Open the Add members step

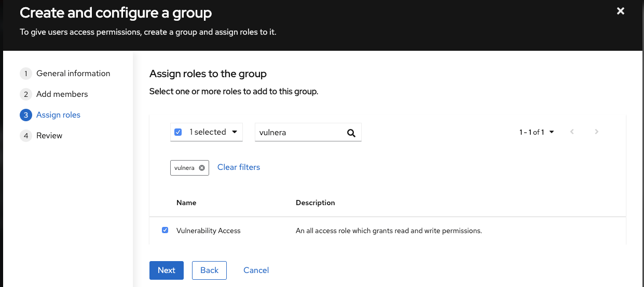tap(62, 94)
